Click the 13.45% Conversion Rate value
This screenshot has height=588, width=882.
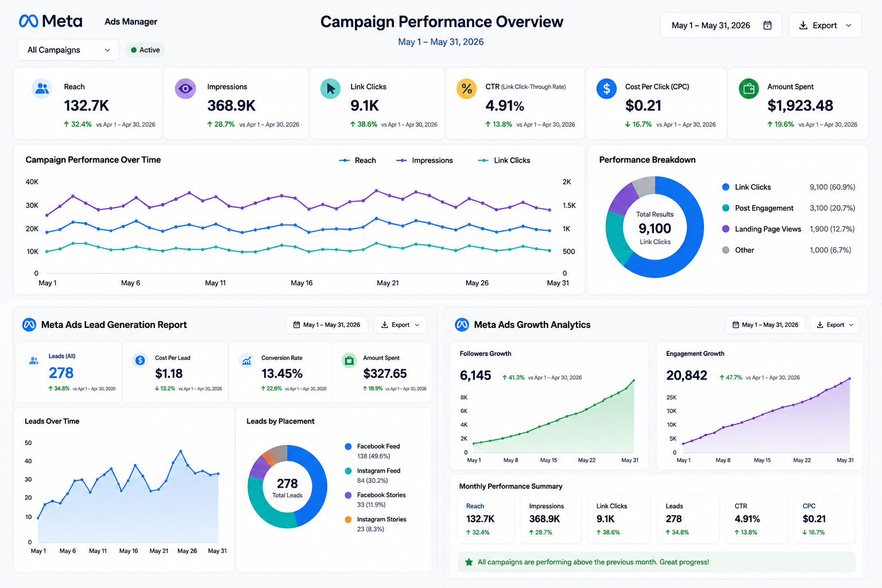(x=282, y=374)
